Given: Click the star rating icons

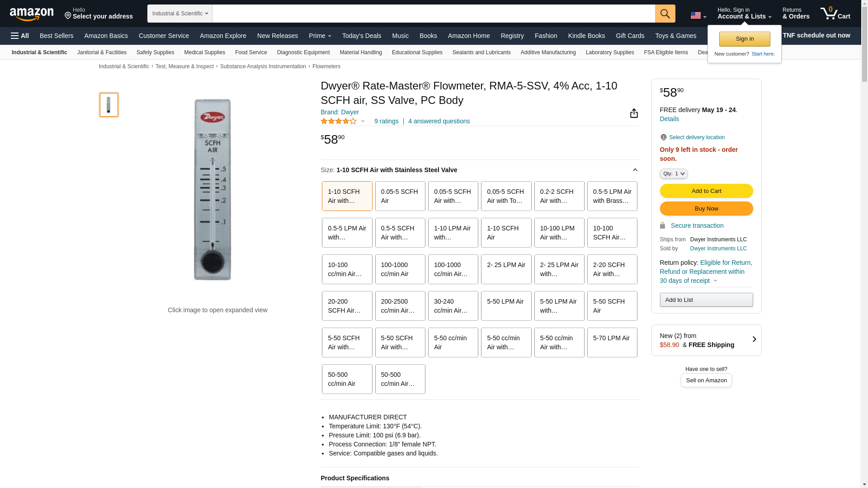Looking at the screenshot, I should coord(339,121).
